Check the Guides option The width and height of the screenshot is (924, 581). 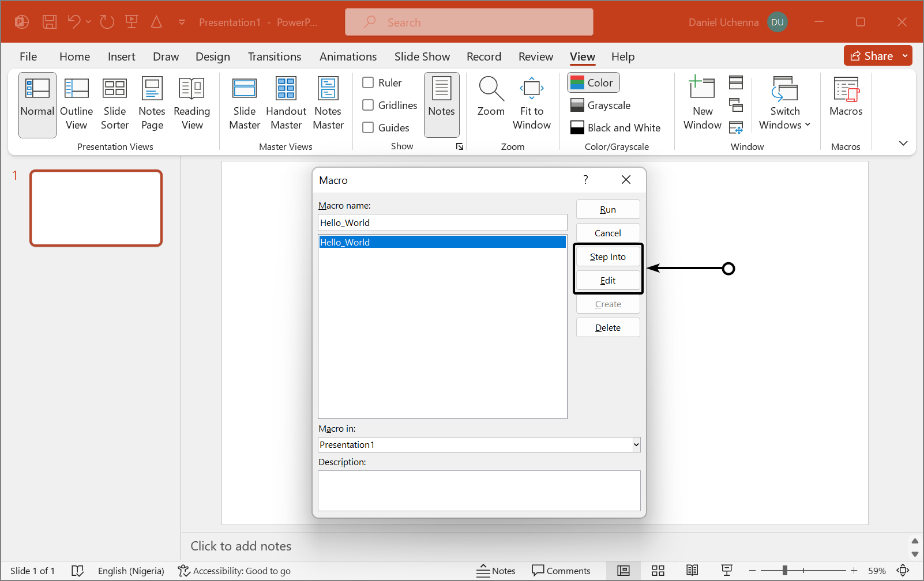(368, 127)
